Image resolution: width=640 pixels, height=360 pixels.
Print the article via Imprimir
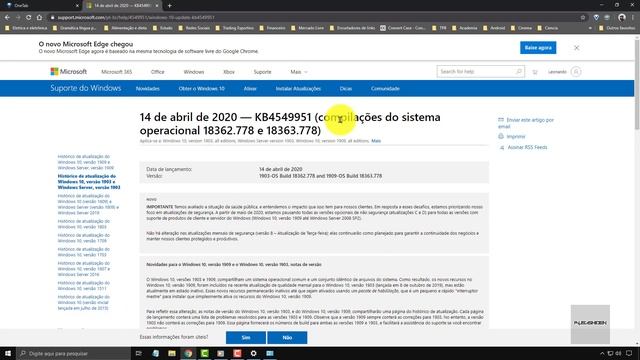(512, 136)
